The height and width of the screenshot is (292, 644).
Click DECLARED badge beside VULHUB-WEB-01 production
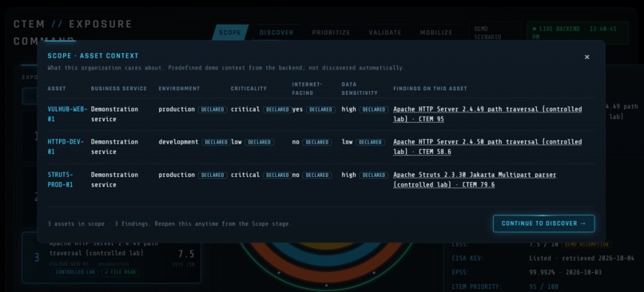(213, 109)
